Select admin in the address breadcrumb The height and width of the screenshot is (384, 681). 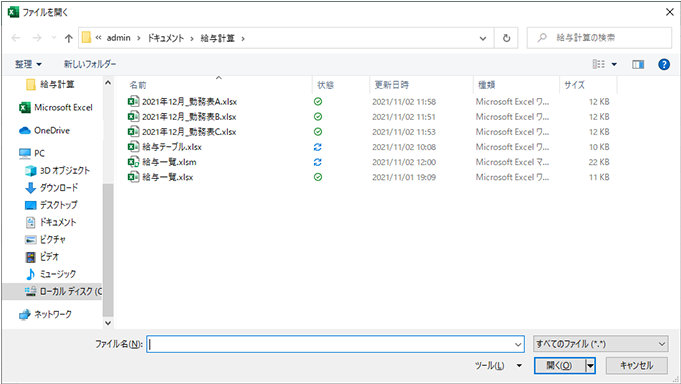point(119,38)
